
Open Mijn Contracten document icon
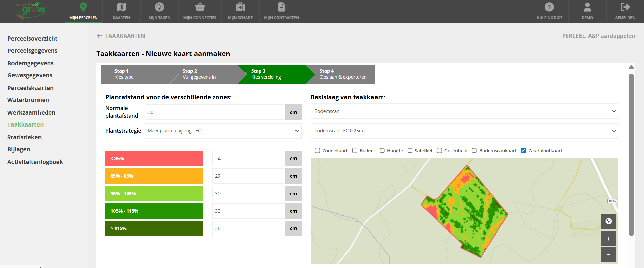[x=282, y=7]
